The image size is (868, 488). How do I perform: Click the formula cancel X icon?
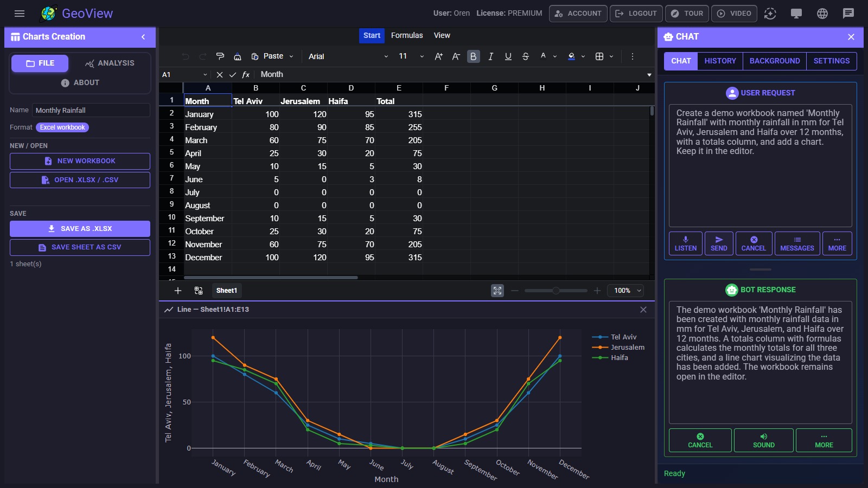[220, 75]
